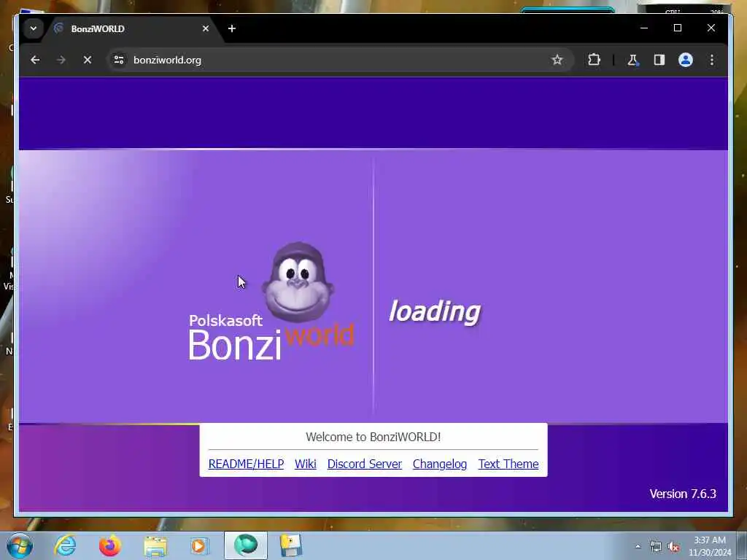Click the 'loading' text
Viewport: 747px width, 560px height.
(435, 312)
